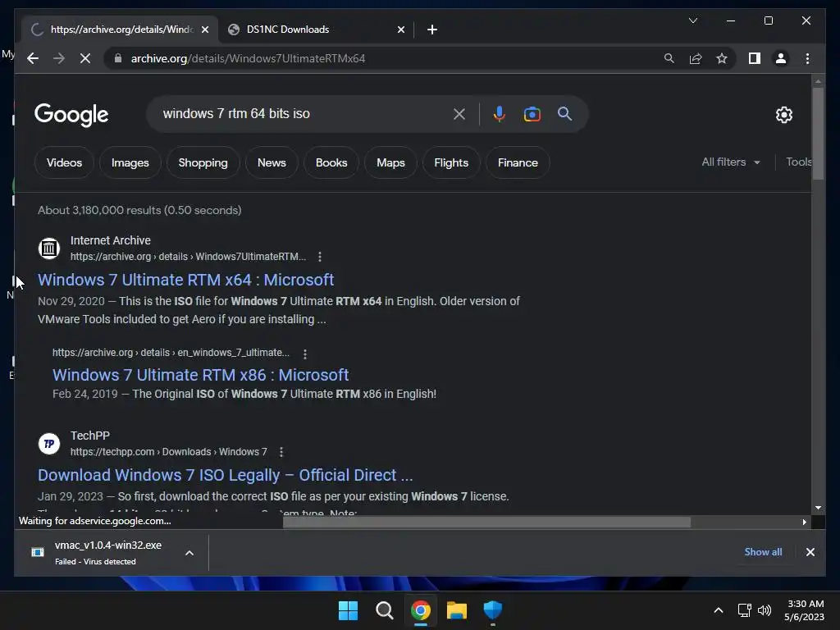
Task: Click the address bar URL
Action: pos(248,58)
